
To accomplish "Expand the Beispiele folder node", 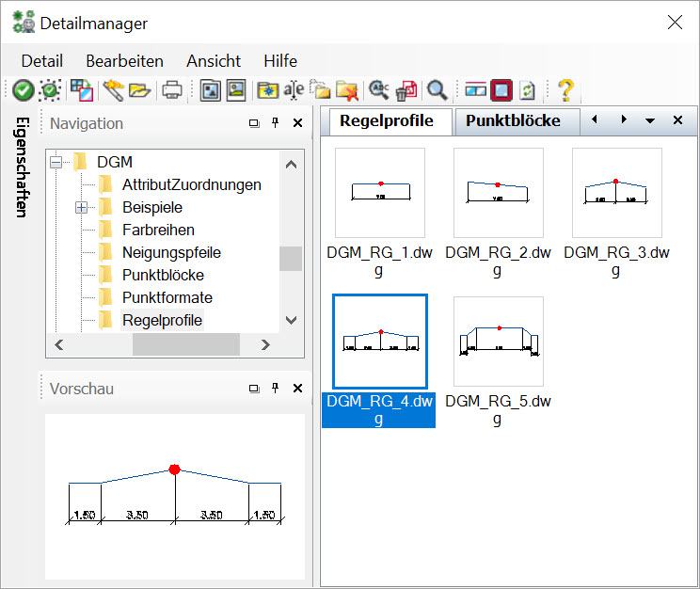I will click(82, 207).
